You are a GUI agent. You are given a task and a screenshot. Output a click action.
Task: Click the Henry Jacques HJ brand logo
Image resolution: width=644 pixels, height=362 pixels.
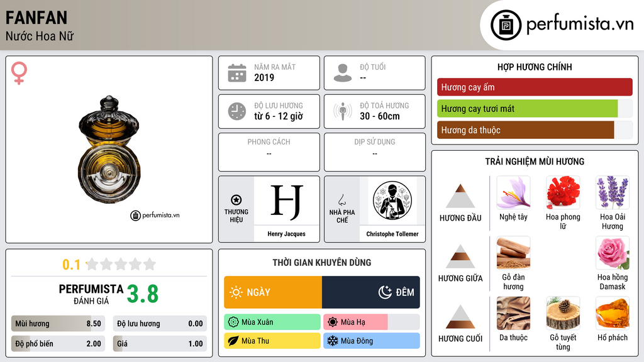[x=287, y=200]
